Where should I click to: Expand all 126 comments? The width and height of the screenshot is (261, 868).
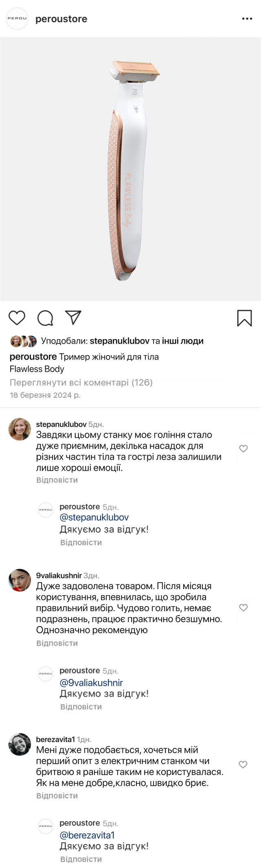(x=81, y=382)
